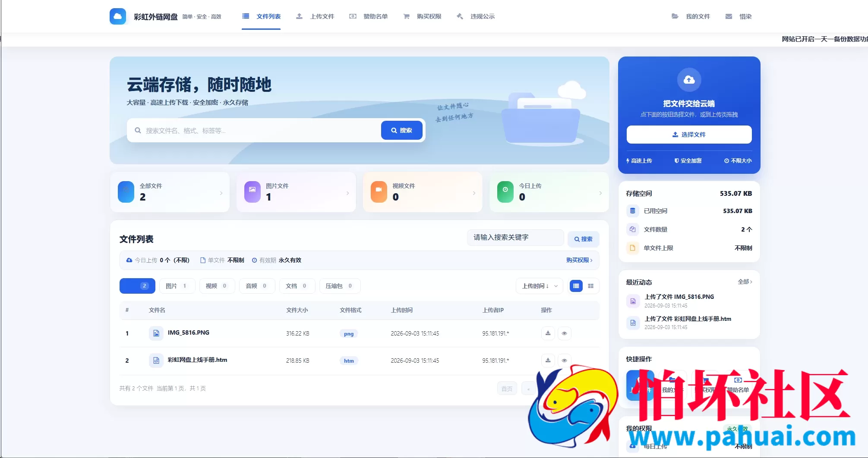Image resolution: width=868 pixels, height=458 pixels.
Task: Open the 视频文件 stat card
Action: [423, 192]
